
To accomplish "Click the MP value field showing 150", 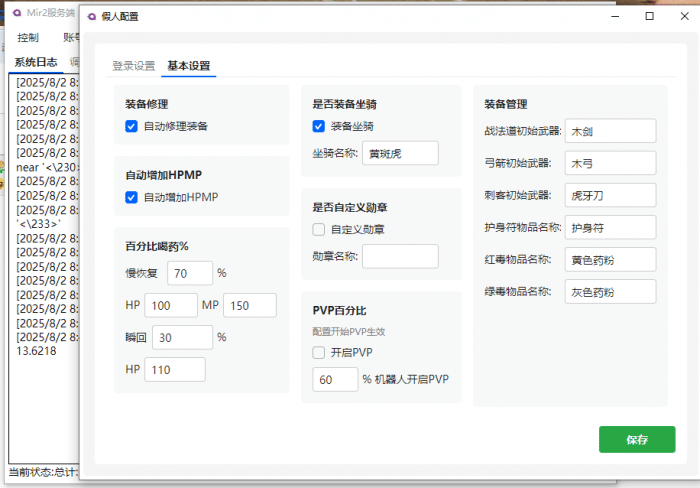I will tap(249, 306).
